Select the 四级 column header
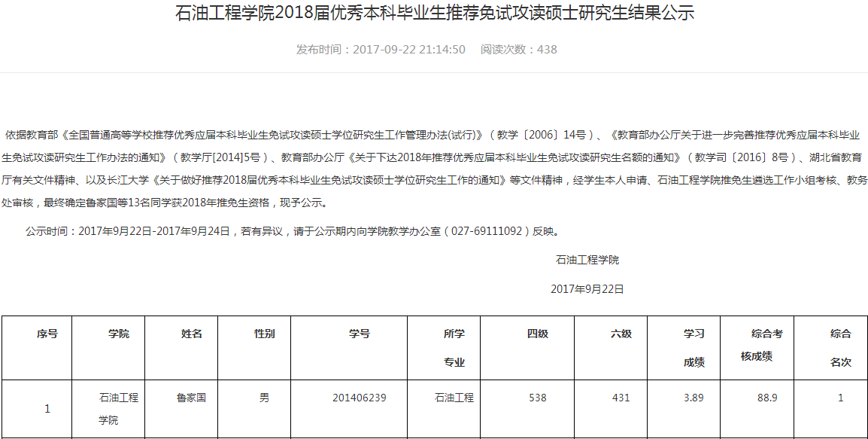868x439 pixels. [x=537, y=334]
